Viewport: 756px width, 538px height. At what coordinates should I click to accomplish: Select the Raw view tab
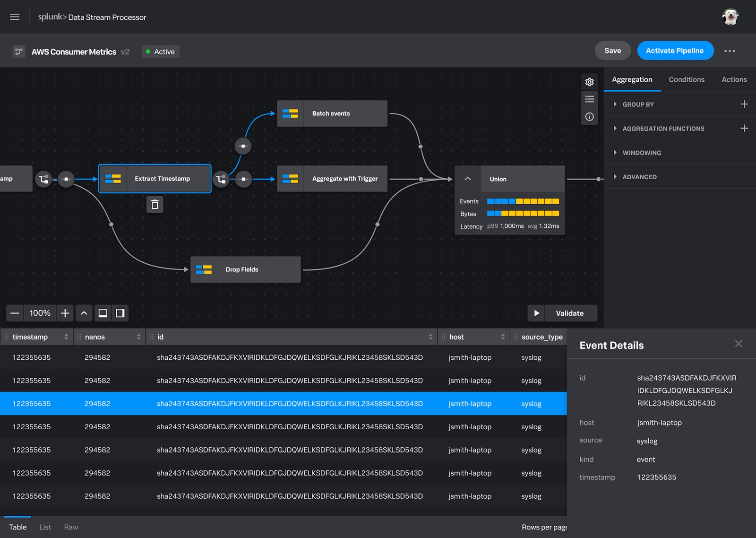pyautogui.click(x=71, y=527)
